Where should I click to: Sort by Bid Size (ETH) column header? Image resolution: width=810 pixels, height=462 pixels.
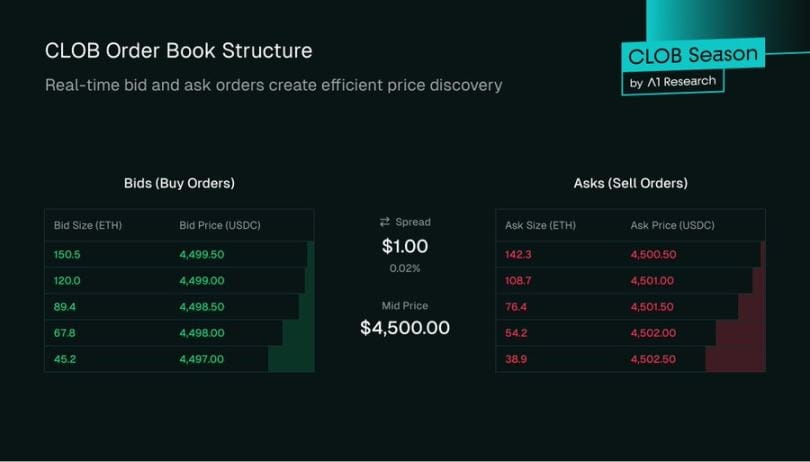point(88,225)
